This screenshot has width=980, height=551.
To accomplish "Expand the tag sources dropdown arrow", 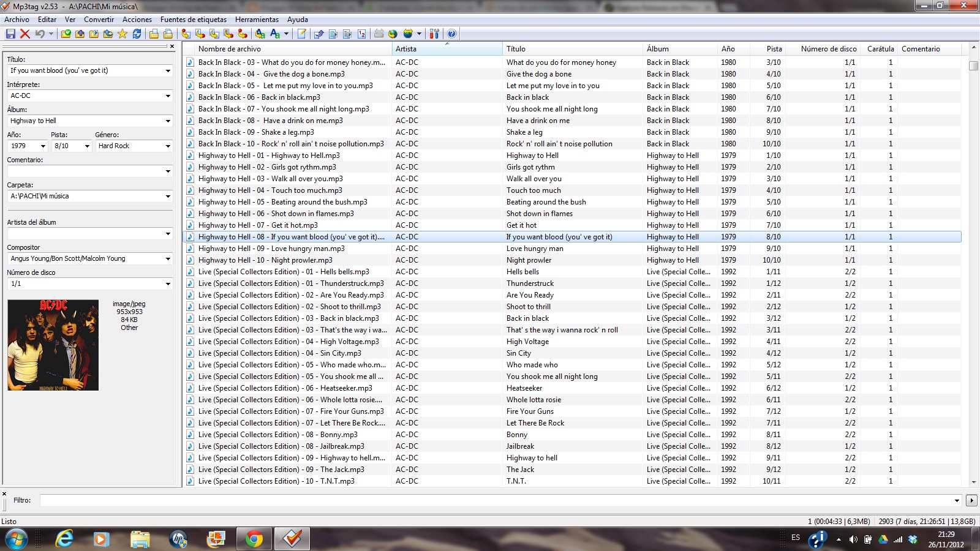I will [x=419, y=34].
